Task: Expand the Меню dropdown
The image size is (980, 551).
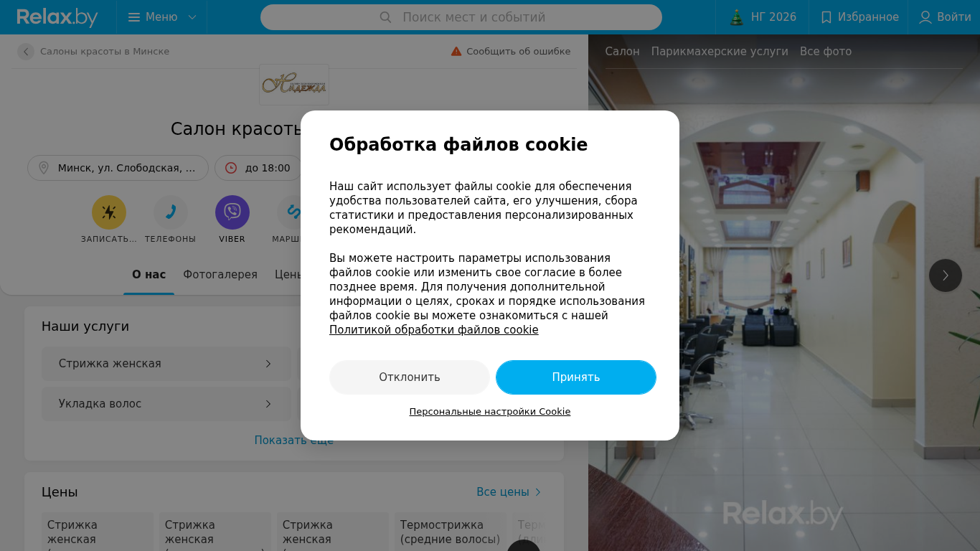Action: click(161, 17)
